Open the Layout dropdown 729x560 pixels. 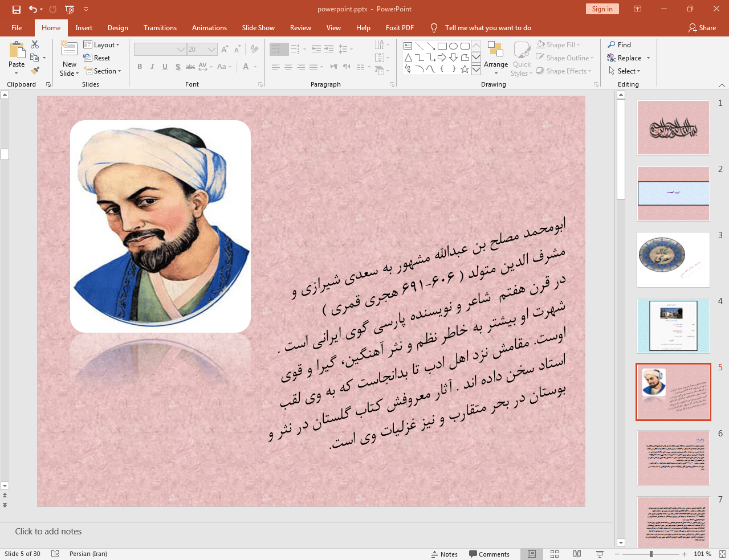click(101, 44)
